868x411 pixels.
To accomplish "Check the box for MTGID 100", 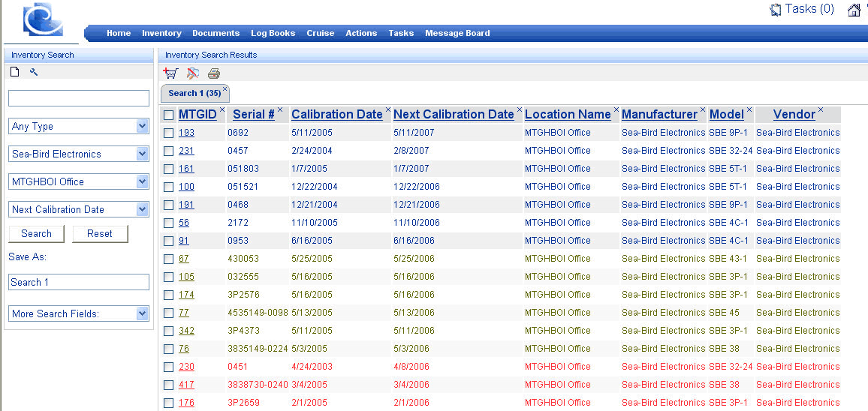I will [x=168, y=187].
